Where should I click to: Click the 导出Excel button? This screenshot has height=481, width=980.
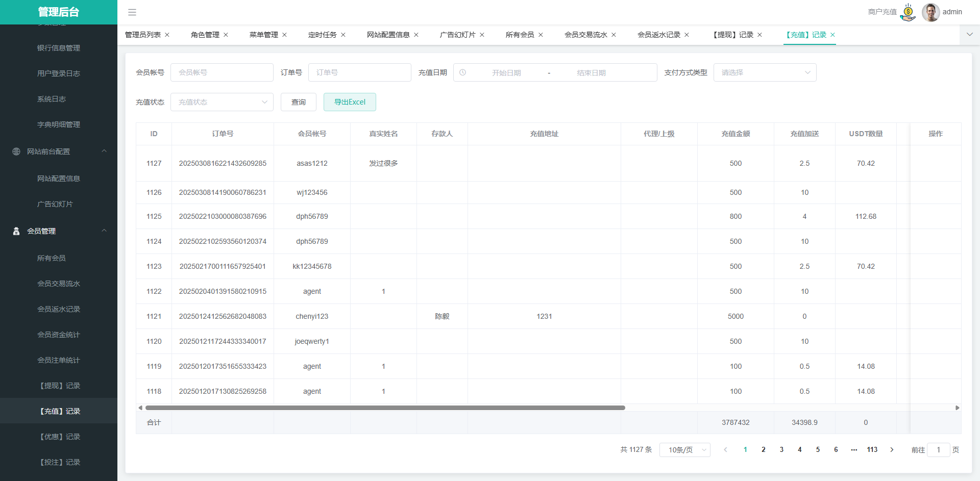click(x=350, y=102)
